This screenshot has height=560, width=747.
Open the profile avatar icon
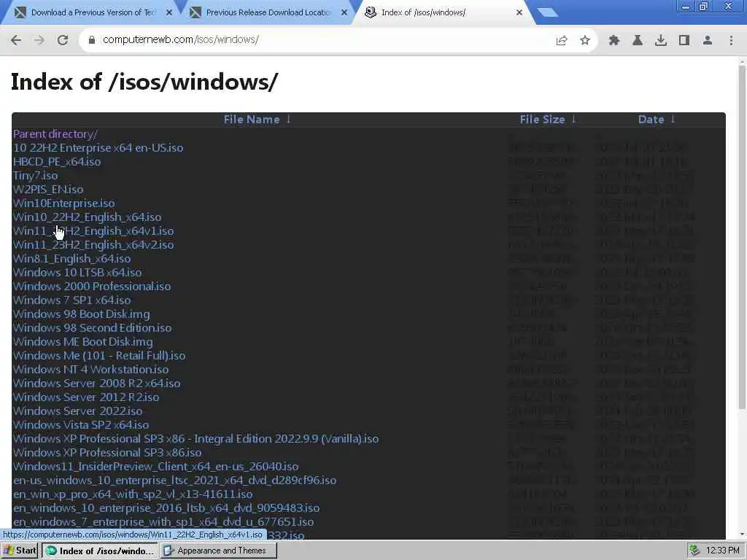click(x=708, y=41)
